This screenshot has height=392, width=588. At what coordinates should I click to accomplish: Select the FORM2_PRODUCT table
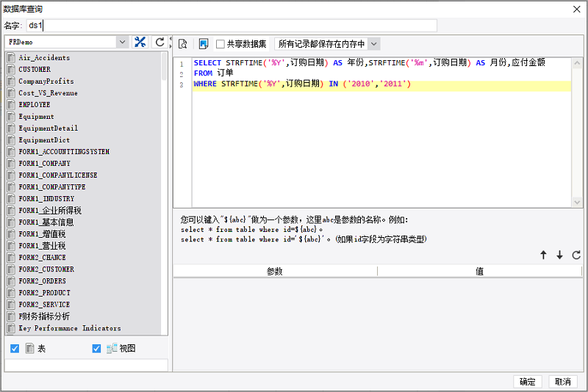[x=45, y=292]
